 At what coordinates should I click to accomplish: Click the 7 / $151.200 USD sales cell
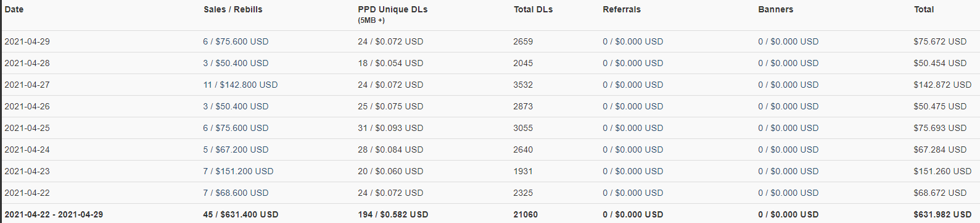coord(238,171)
